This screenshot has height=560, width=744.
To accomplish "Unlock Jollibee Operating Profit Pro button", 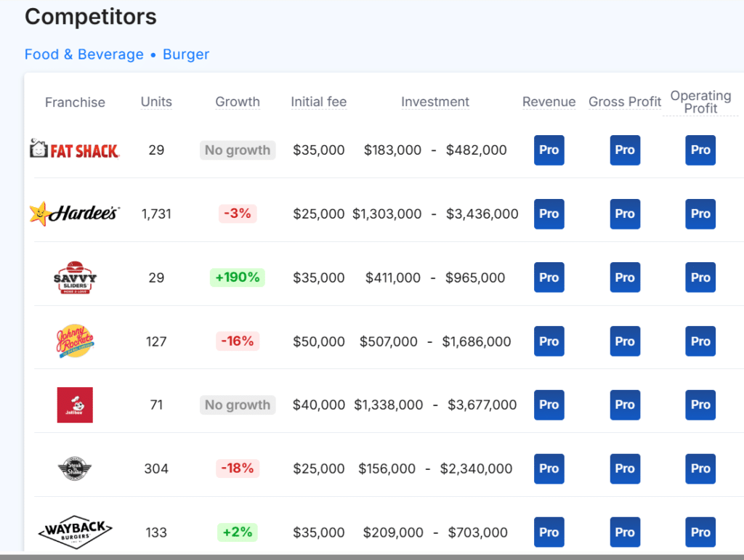I will 700,405.
